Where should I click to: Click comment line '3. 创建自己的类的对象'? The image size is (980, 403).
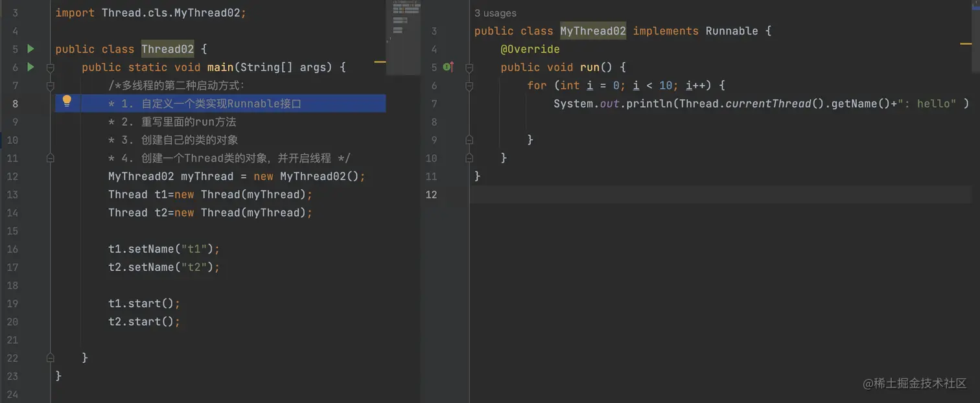[173, 140]
